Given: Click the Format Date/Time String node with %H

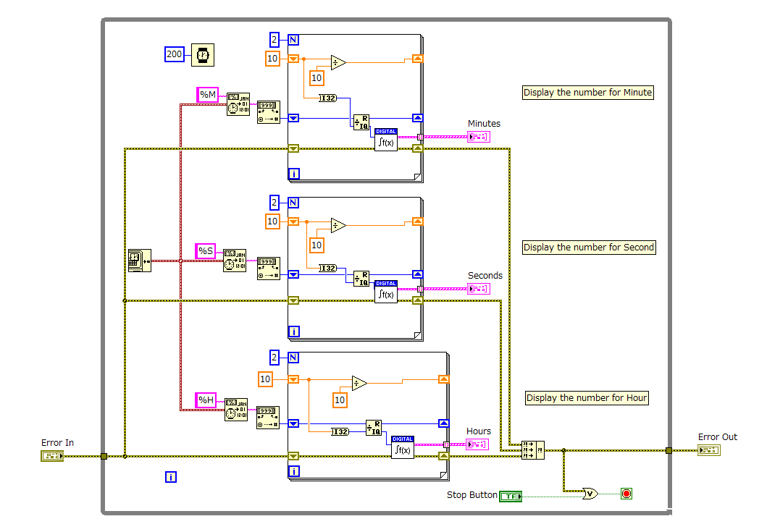Looking at the screenshot, I should pyautogui.click(x=235, y=410).
